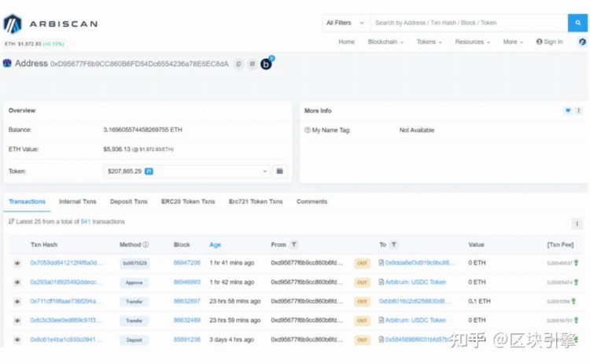Click the Arbitrum network icon beside Sign In
Image resolution: width=590 pixels, height=364 pixels.
point(581,42)
